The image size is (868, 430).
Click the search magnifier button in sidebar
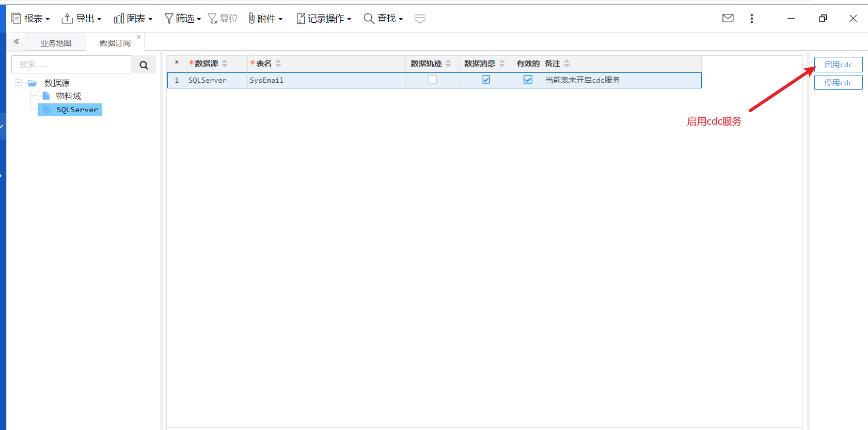tap(144, 65)
